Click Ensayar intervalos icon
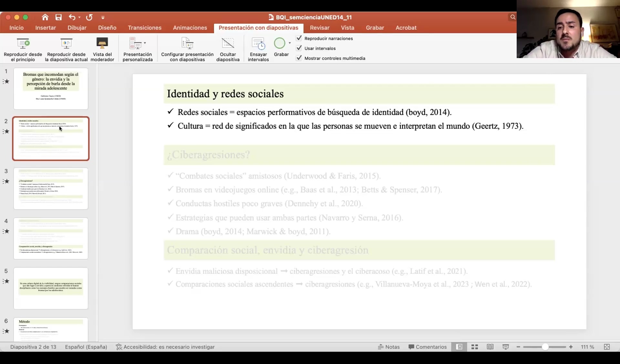This screenshot has height=364, width=620. tap(258, 43)
